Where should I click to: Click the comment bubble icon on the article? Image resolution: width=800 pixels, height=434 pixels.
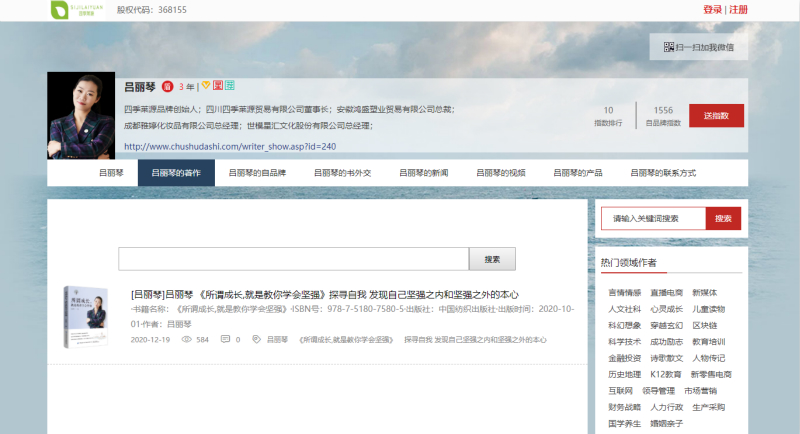(x=225, y=340)
